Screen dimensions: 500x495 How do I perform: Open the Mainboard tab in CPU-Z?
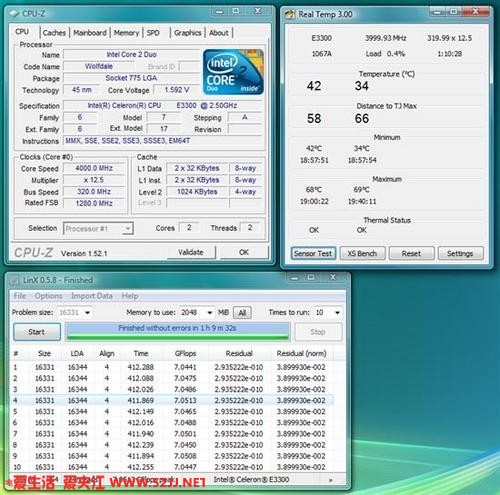90,33
